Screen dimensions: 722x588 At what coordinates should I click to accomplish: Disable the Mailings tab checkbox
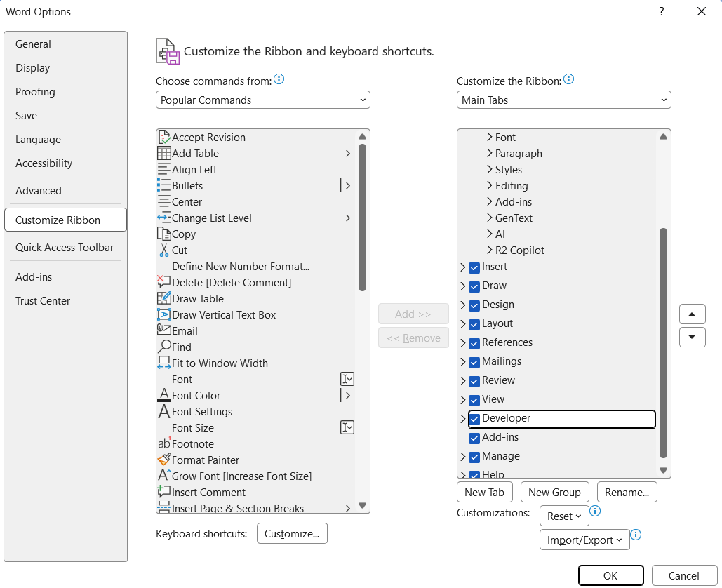pyautogui.click(x=474, y=362)
